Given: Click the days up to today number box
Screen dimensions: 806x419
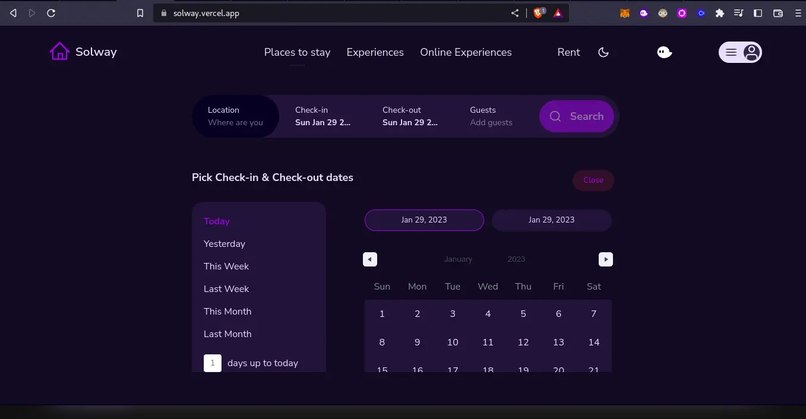Looking at the screenshot, I should 212,363.
